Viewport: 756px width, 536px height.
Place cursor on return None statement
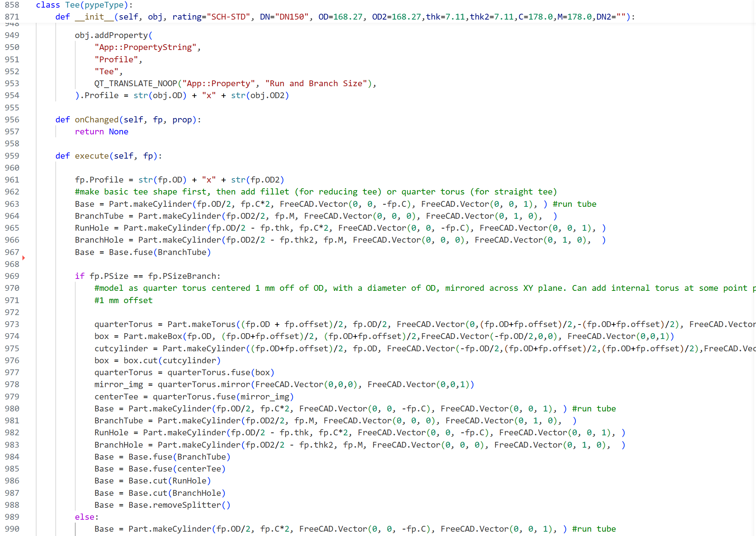coord(101,131)
